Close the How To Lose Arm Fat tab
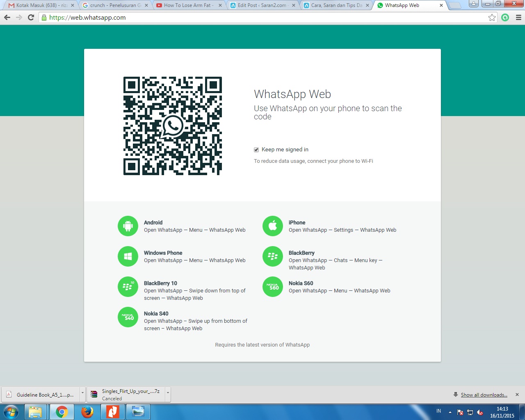The width and height of the screenshot is (525, 420). pos(220,5)
